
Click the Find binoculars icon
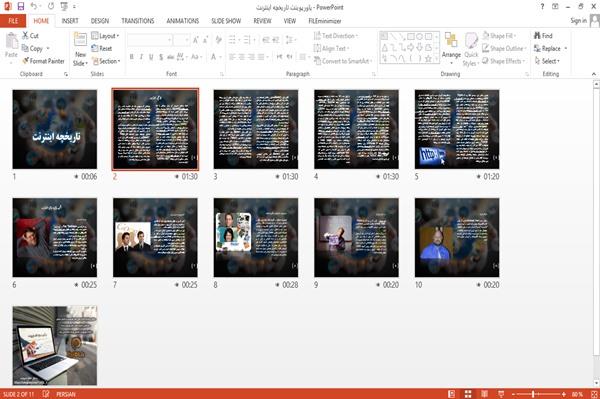[x=537, y=36]
